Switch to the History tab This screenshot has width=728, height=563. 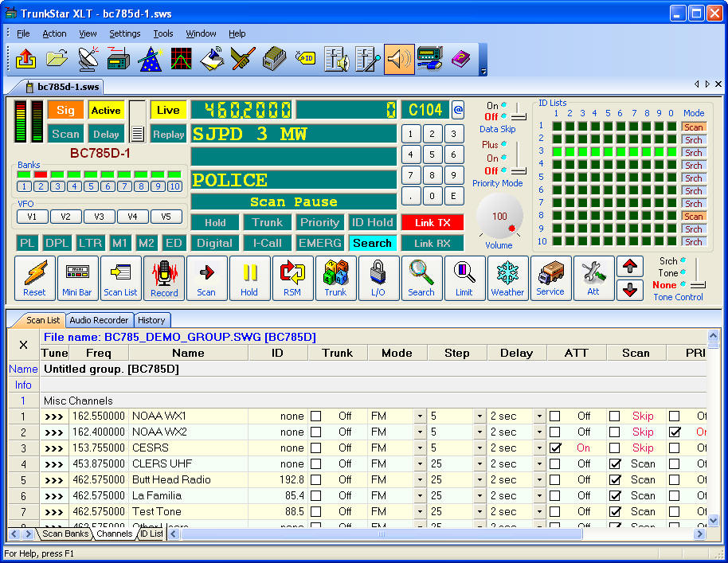click(x=151, y=320)
